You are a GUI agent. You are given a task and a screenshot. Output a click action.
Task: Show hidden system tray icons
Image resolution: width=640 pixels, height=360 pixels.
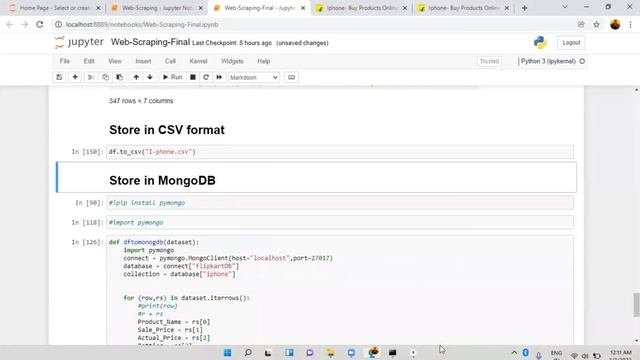tap(514, 353)
